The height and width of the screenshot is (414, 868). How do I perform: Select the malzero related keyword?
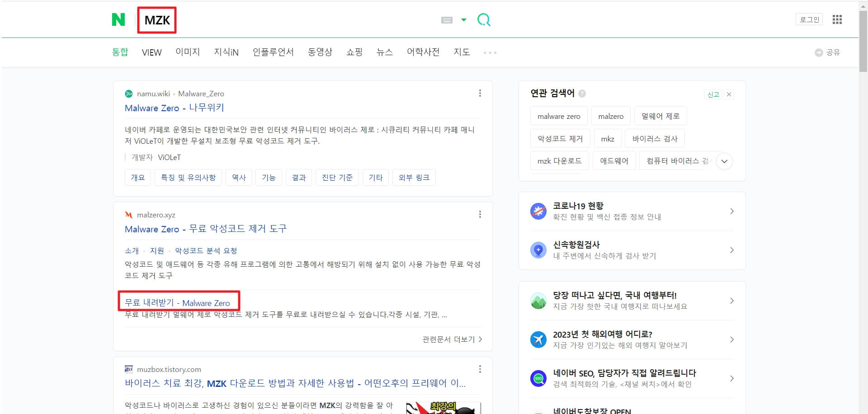(611, 116)
